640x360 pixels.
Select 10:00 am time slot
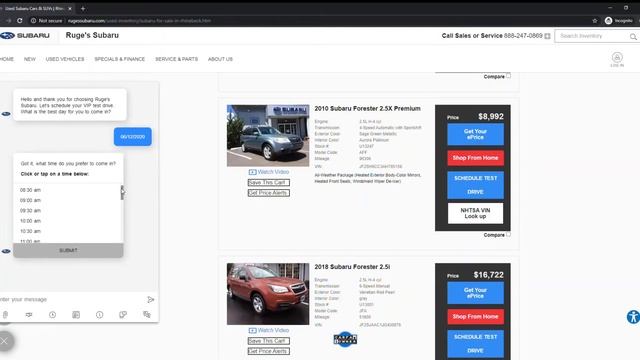coord(30,221)
